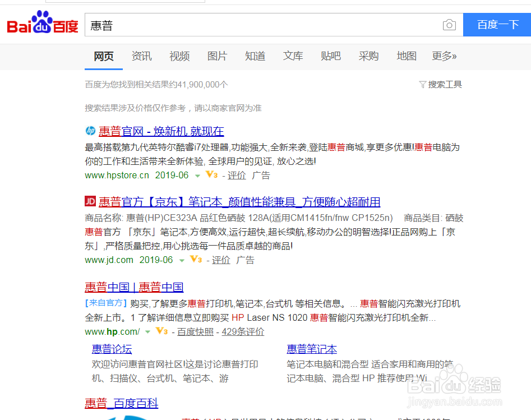Open 百度快照 for hp.com result
This screenshot has width=531, height=420.
(x=195, y=331)
